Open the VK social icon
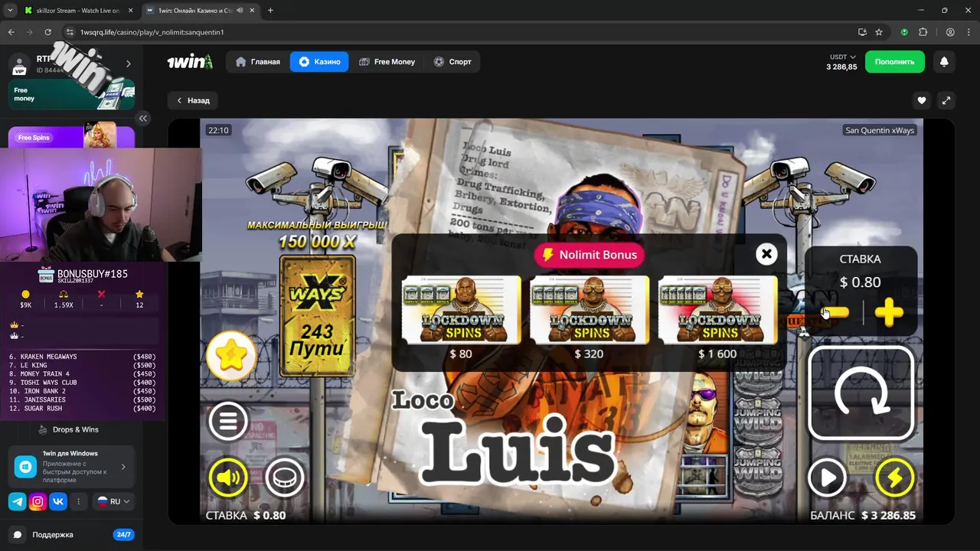 pos(58,502)
